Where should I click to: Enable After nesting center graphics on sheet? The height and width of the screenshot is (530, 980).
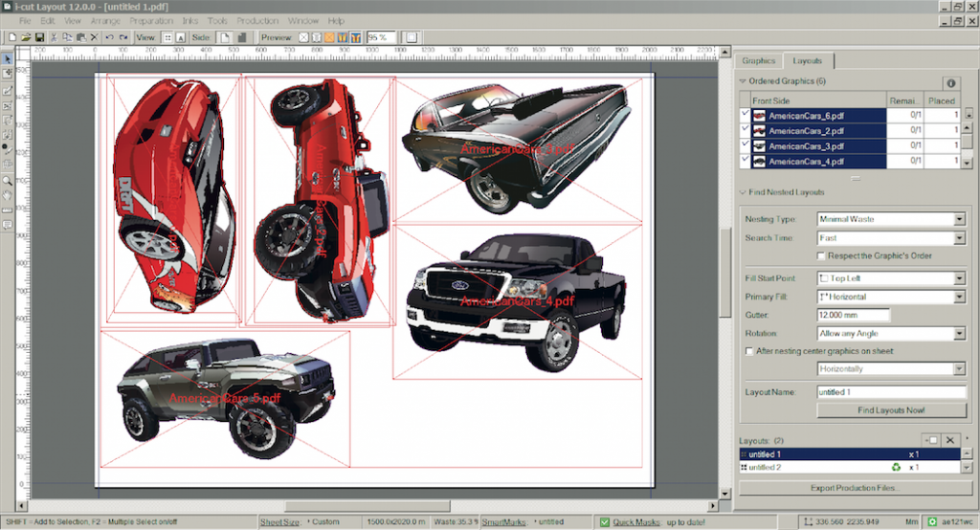click(748, 351)
